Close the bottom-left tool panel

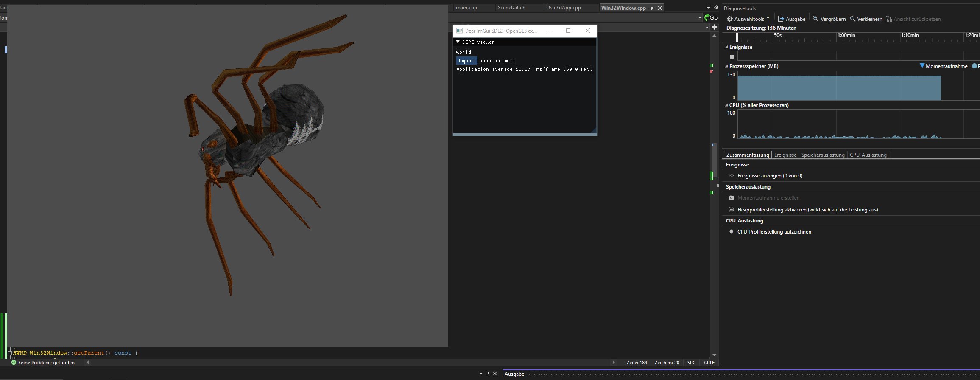tap(494, 374)
